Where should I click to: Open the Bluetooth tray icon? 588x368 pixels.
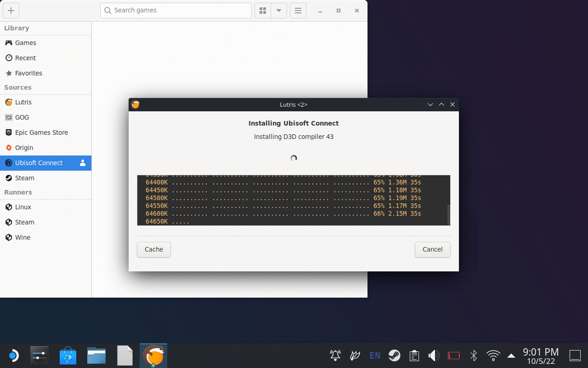pyautogui.click(x=474, y=355)
